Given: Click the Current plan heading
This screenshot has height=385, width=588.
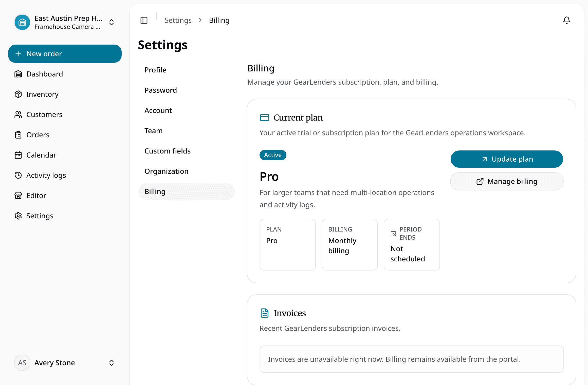Looking at the screenshot, I should point(298,118).
